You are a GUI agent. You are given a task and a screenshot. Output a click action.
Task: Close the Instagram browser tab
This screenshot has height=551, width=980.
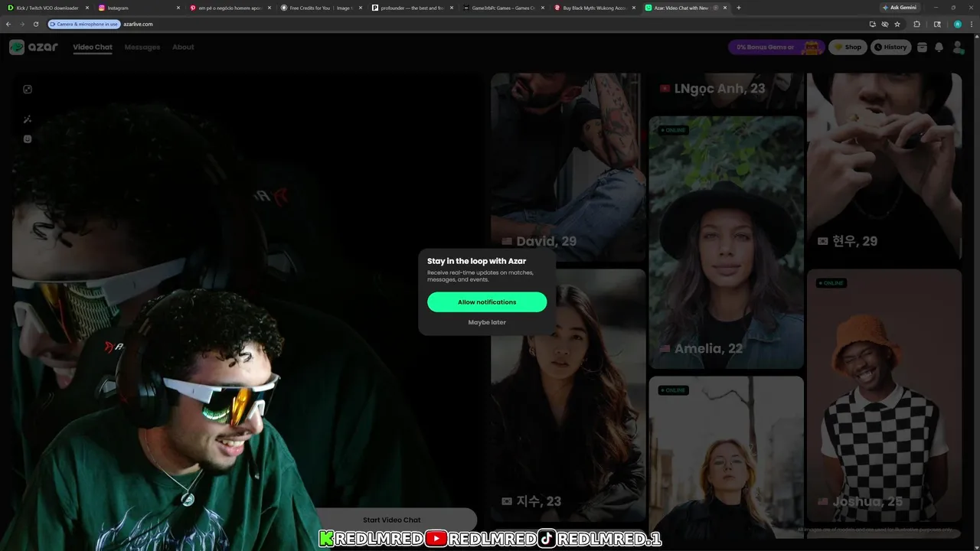(178, 8)
